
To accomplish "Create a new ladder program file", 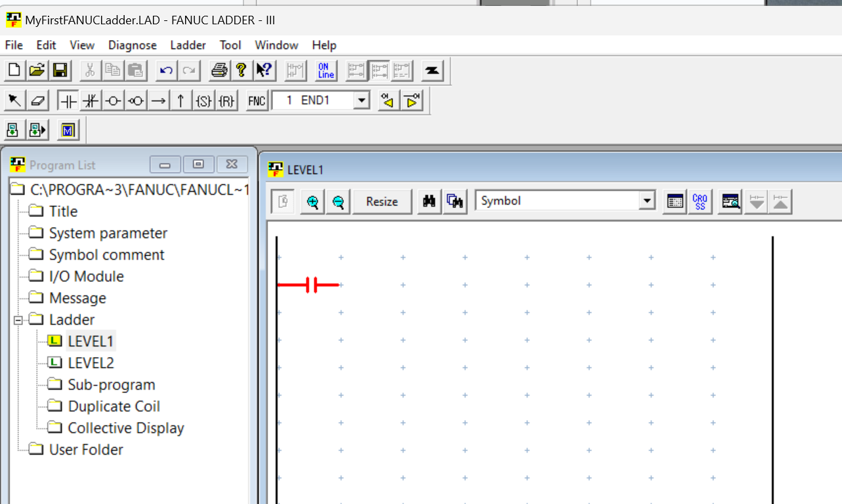I will pyautogui.click(x=14, y=70).
